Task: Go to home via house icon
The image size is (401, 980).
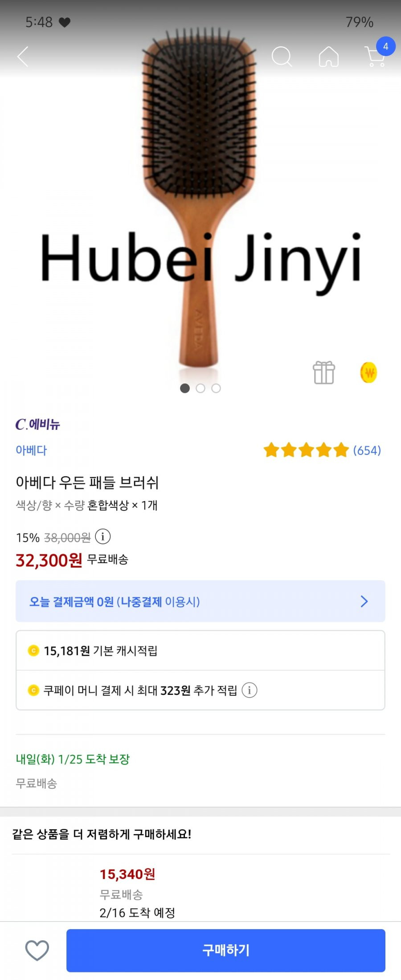Action: coord(329,57)
